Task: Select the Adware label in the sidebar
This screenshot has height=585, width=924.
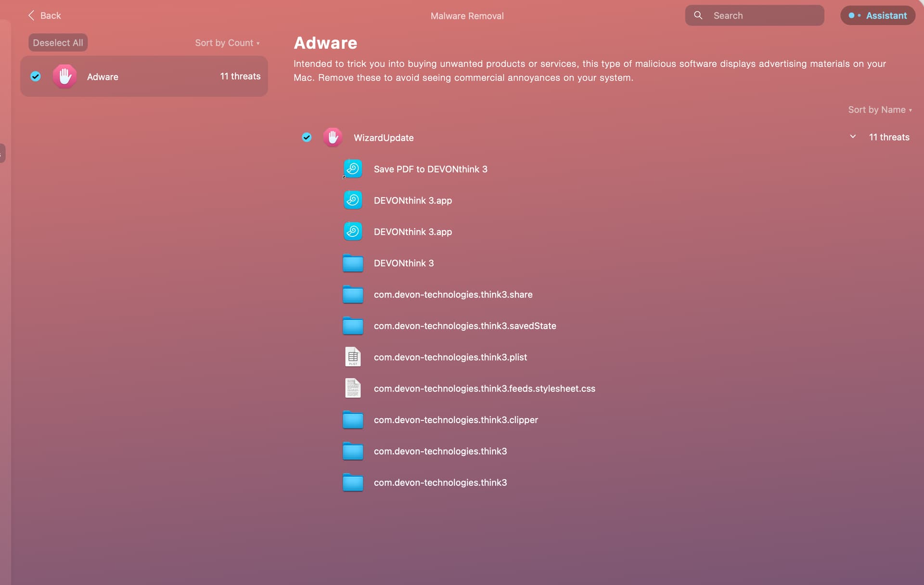Action: [103, 77]
